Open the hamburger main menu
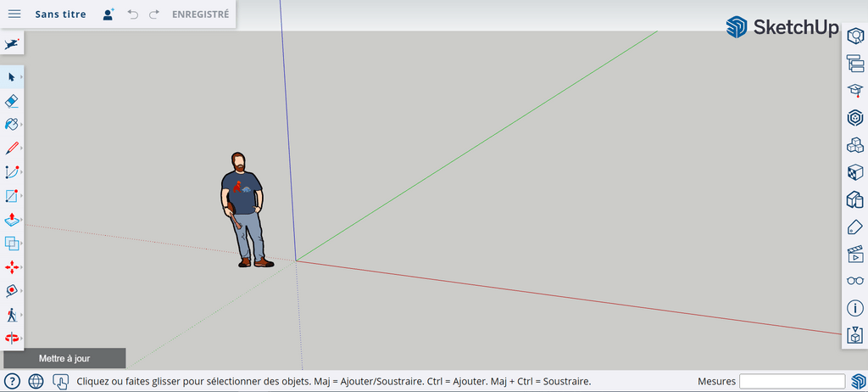 (14, 14)
